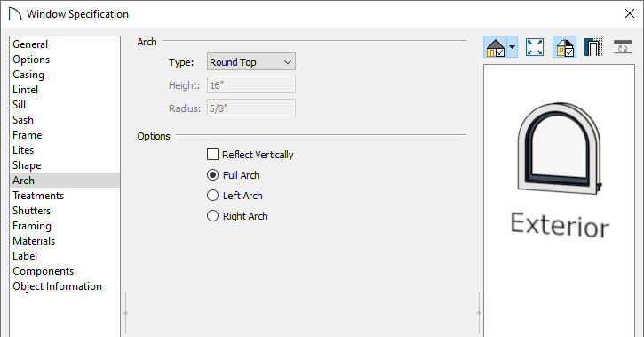Click the right preview splitter handle

(x=479, y=313)
